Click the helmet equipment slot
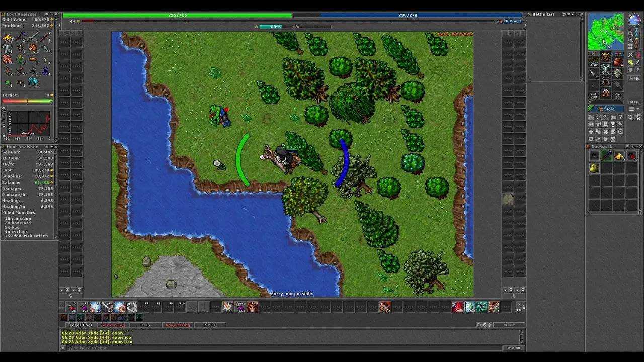The height and width of the screenshot is (362, 644). pos(606,57)
